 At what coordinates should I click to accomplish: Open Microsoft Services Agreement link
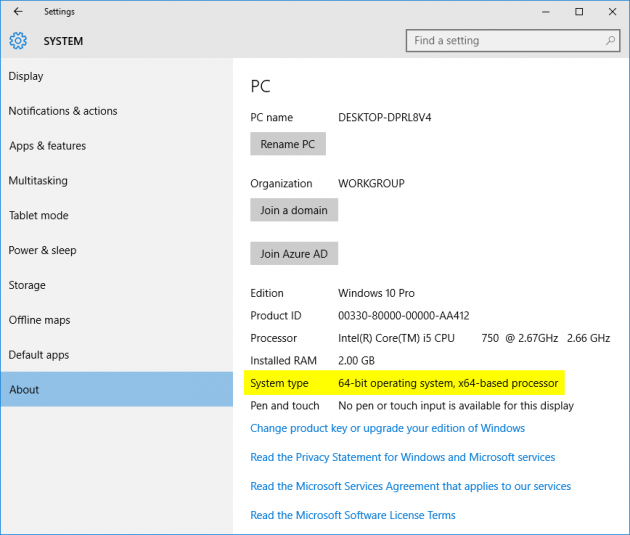pos(410,486)
